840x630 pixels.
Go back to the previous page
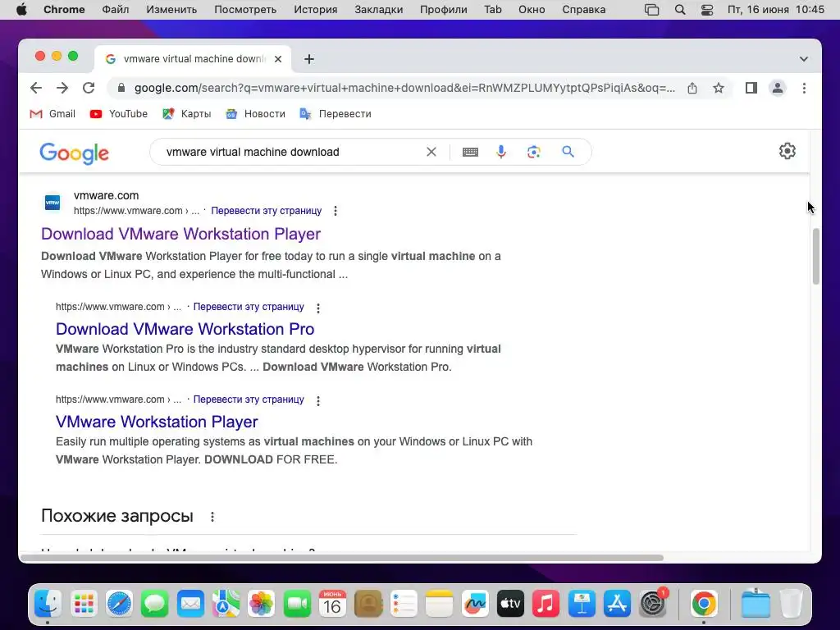click(36, 88)
